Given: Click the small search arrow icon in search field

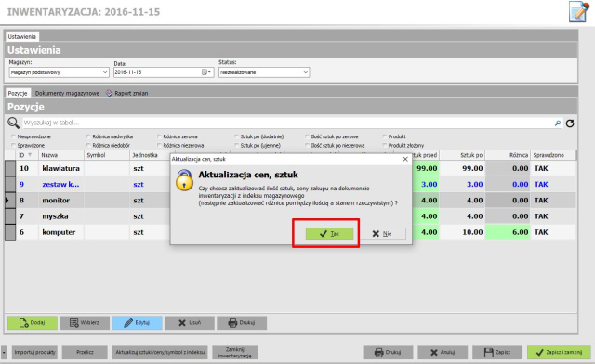Looking at the screenshot, I should pyautogui.click(x=558, y=123).
